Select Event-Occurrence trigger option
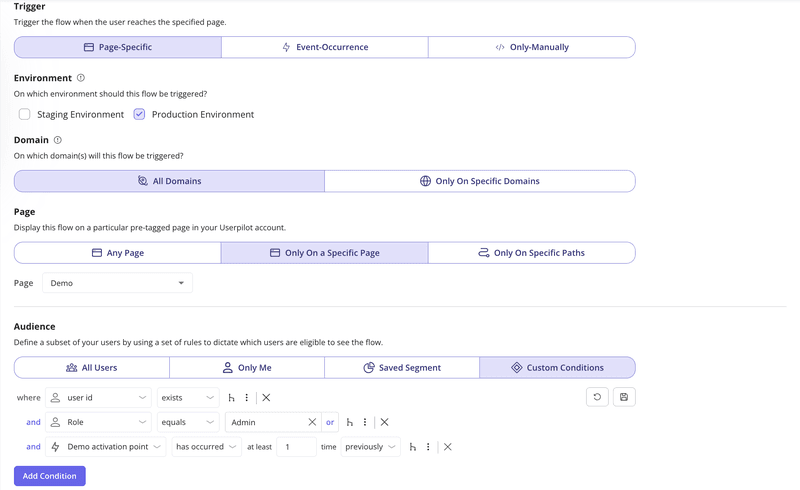This screenshot has width=800, height=490. [x=325, y=47]
